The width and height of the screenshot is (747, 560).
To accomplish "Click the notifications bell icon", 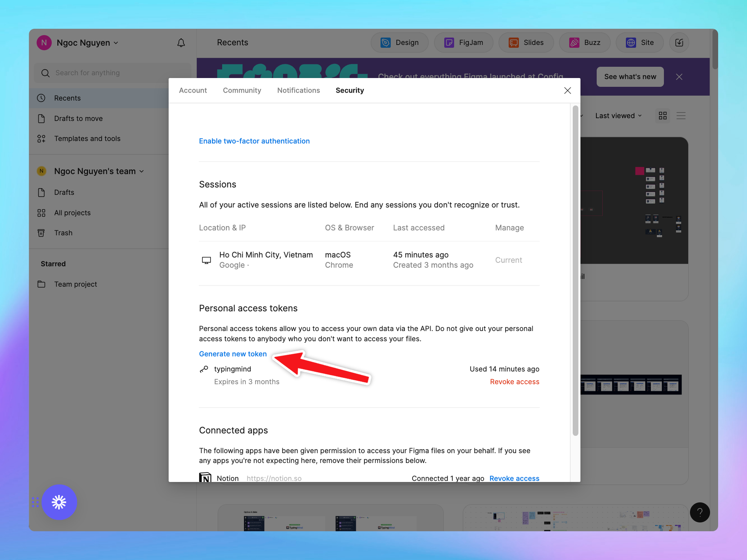I will [x=181, y=43].
